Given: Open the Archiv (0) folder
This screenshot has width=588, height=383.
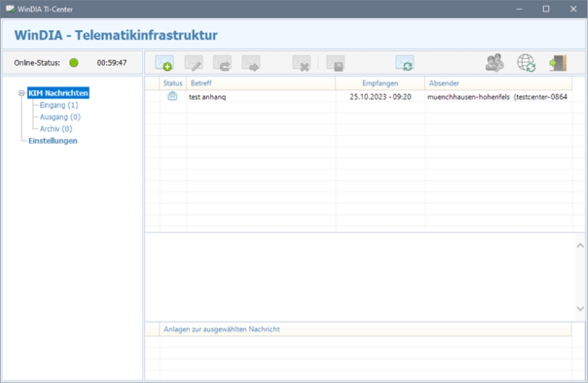Looking at the screenshot, I should tap(56, 129).
